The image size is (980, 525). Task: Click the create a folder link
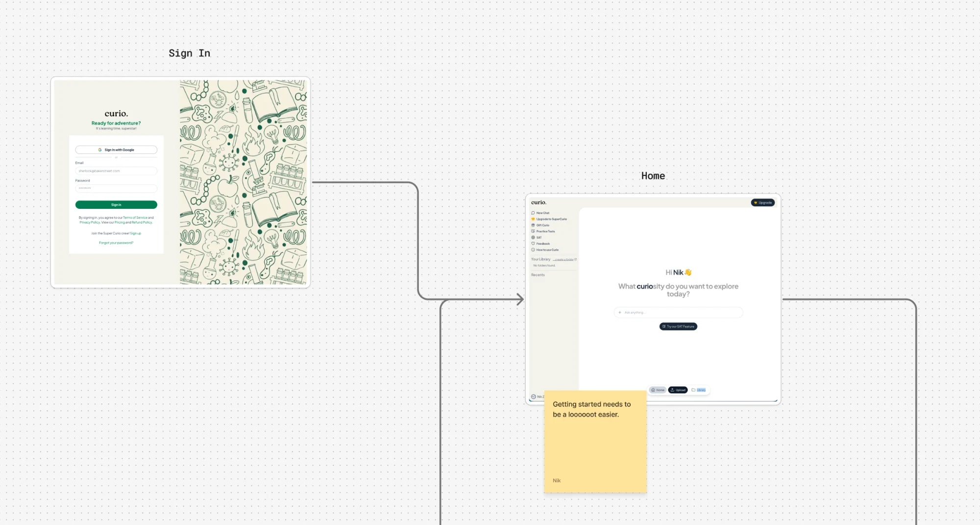pyautogui.click(x=563, y=259)
